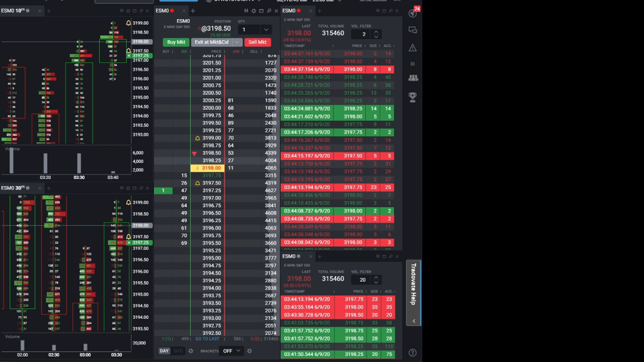Open settings gear in the DOM panel header
This screenshot has width=644, height=362.
(x=254, y=11)
